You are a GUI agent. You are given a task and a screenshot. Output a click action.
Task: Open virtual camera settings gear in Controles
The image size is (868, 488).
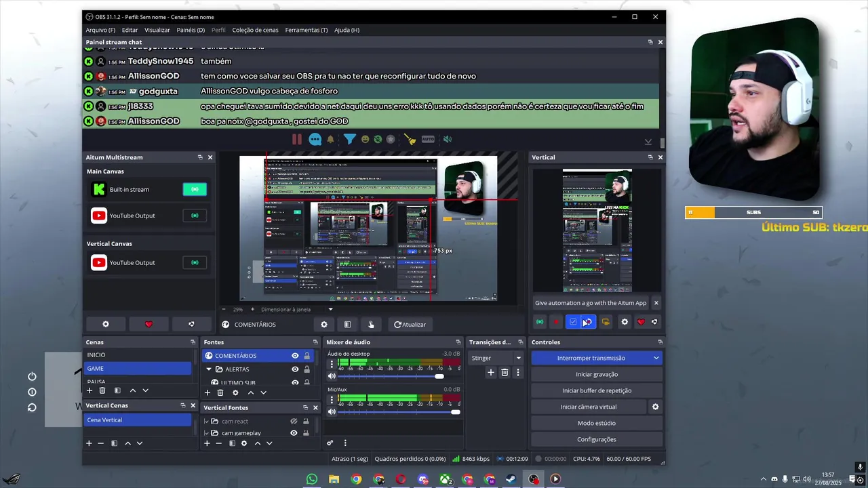[655, 407]
